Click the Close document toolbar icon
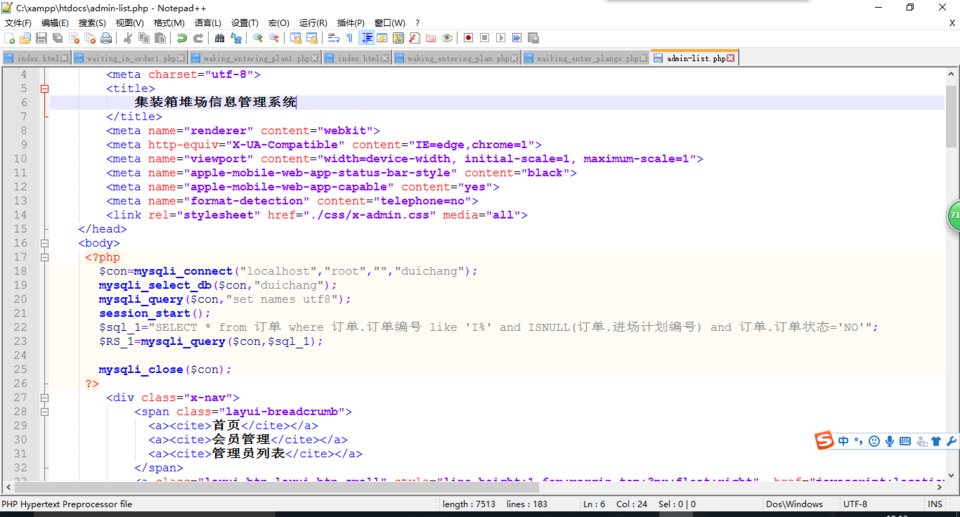Viewport: 960px width, 517px height. point(74,38)
